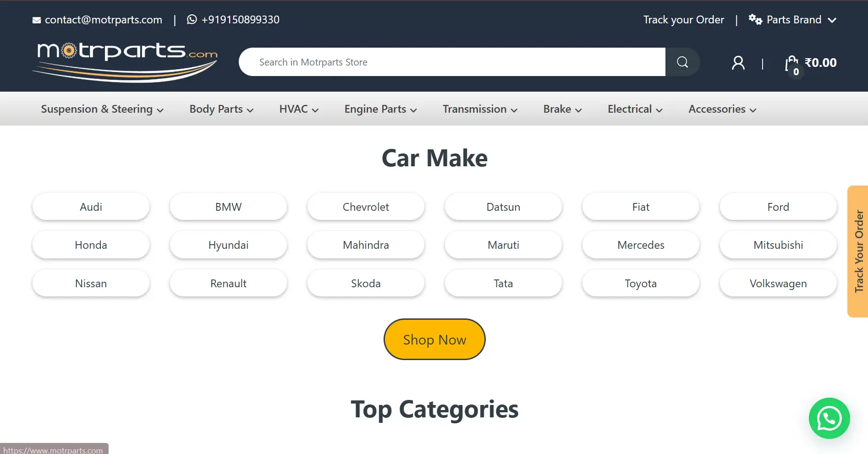Click the Parts Brand gears icon
868x454 pixels.
tap(755, 20)
